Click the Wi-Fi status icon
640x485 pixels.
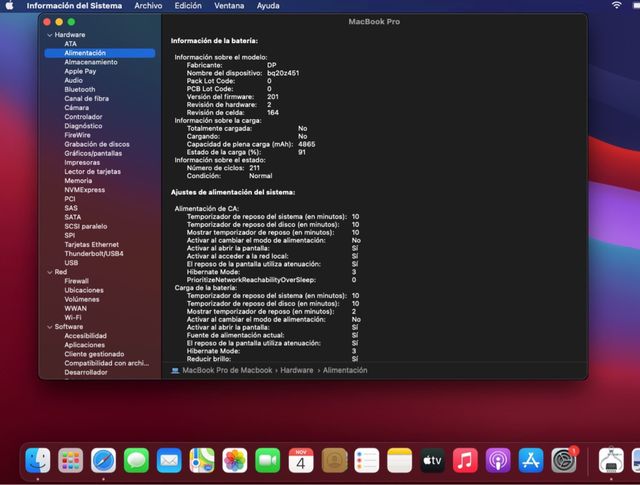[x=616, y=5]
